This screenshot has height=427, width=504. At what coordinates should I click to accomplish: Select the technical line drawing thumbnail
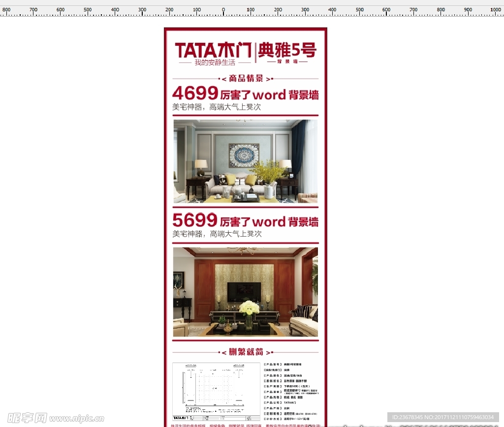pyautogui.click(x=216, y=391)
